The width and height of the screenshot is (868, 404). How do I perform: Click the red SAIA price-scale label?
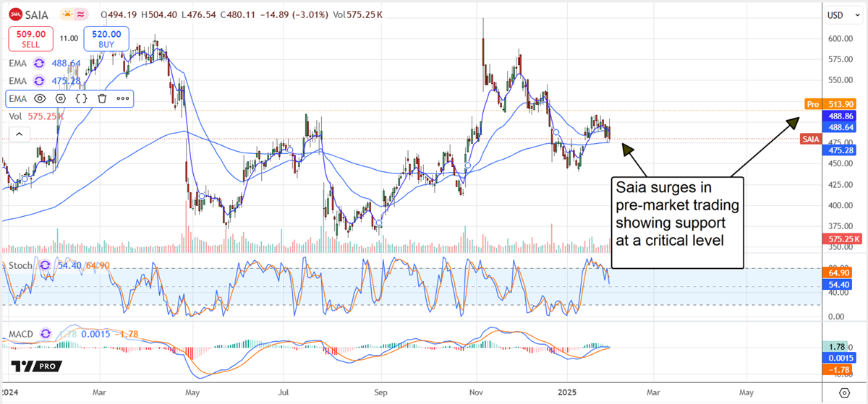click(809, 139)
